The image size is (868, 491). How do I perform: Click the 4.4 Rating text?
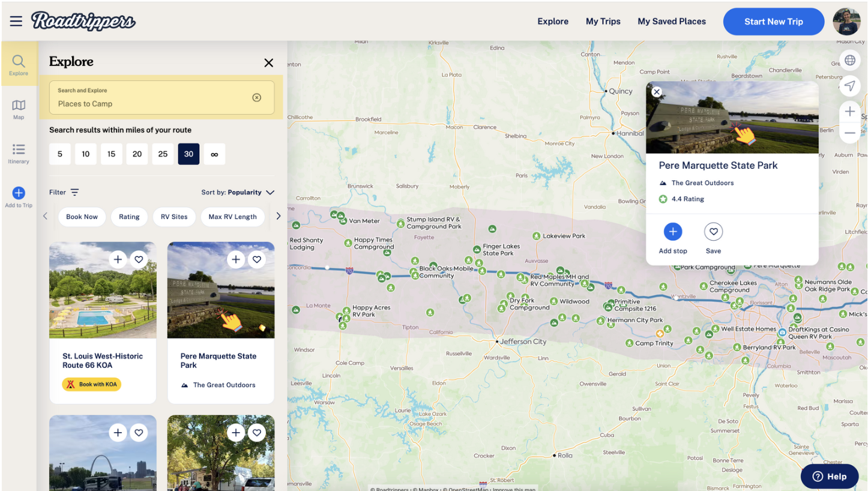pos(688,199)
